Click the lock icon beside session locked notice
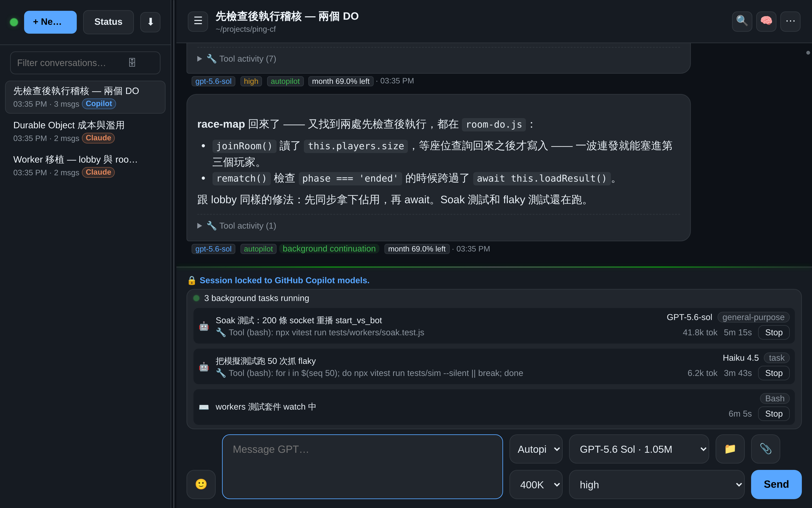Image resolution: width=812 pixels, height=508 pixels. [x=192, y=280]
